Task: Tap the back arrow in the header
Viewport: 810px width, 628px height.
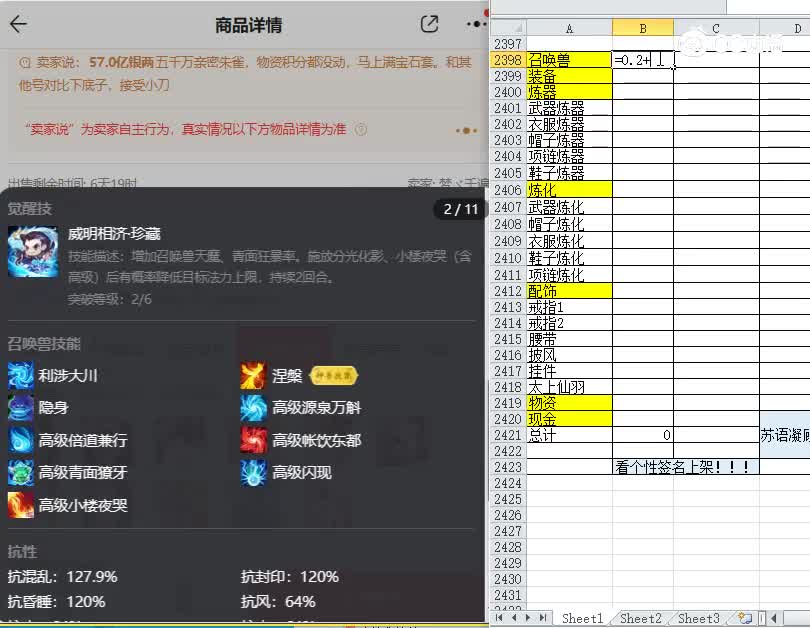Action: pos(18,24)
